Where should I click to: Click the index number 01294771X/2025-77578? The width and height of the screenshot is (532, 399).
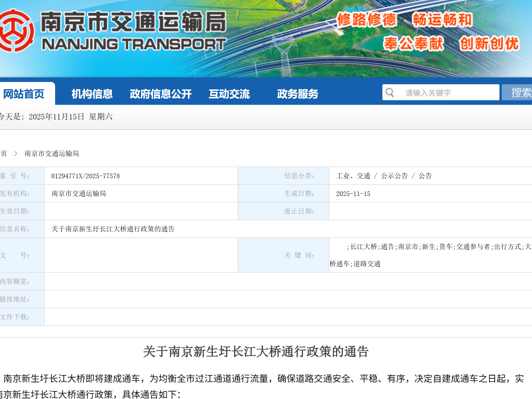pos(85,176)
